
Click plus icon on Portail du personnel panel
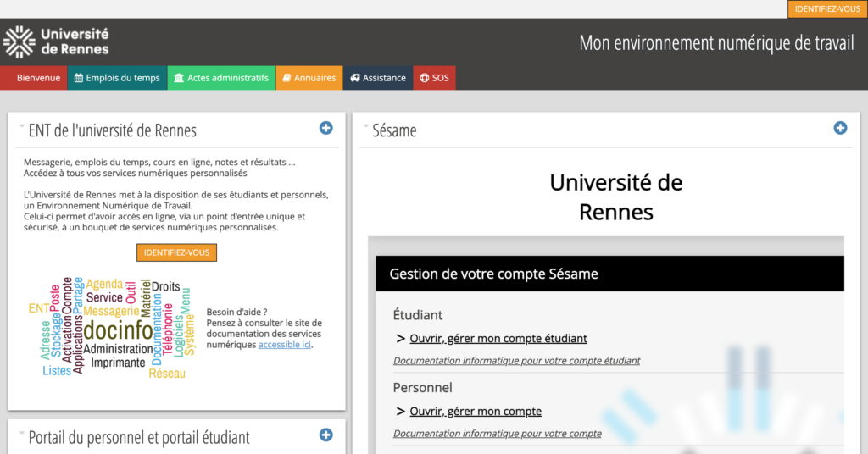coord(326,435)
